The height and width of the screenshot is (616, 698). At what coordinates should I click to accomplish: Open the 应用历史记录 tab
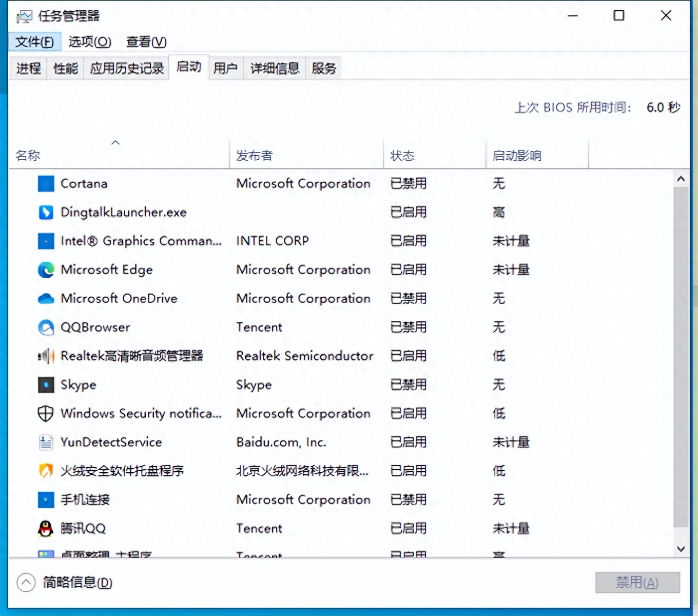tap(127, 68)
